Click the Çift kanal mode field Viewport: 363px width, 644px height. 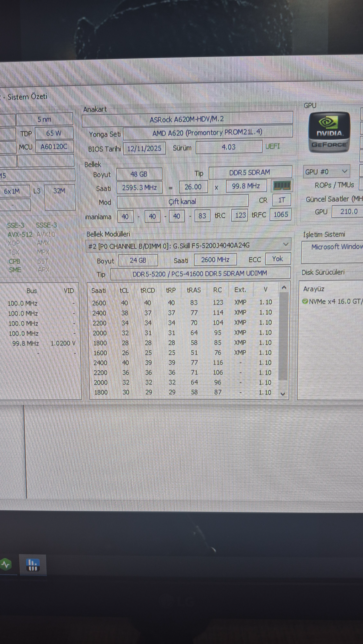coord(182,202)
